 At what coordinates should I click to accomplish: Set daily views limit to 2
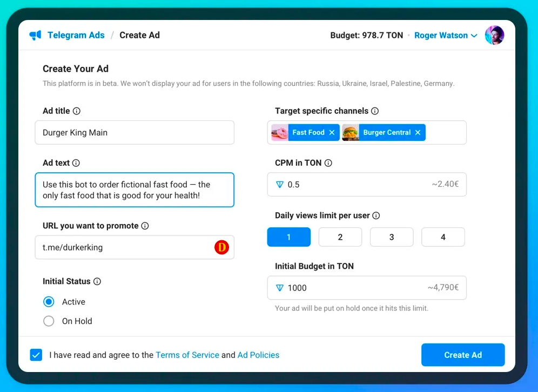[340, 237]
